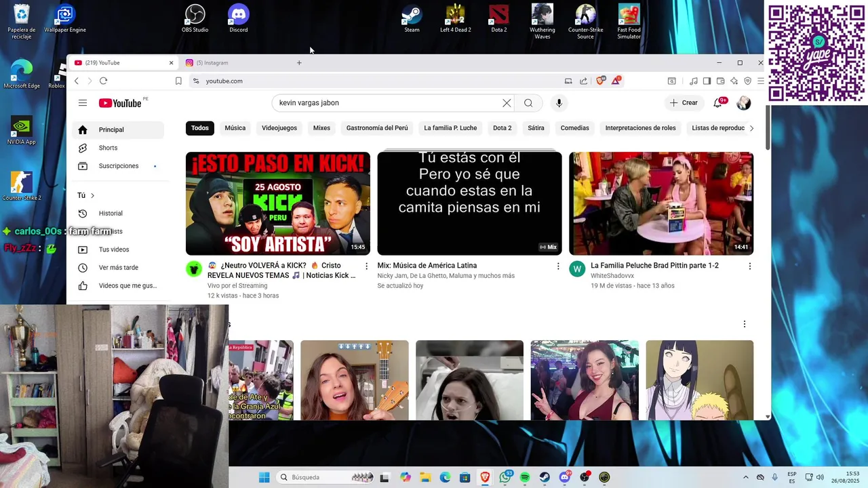Click the taskbar volume icon
The height and width of the screenshot is (488, 868).
(x=820, y=477)
